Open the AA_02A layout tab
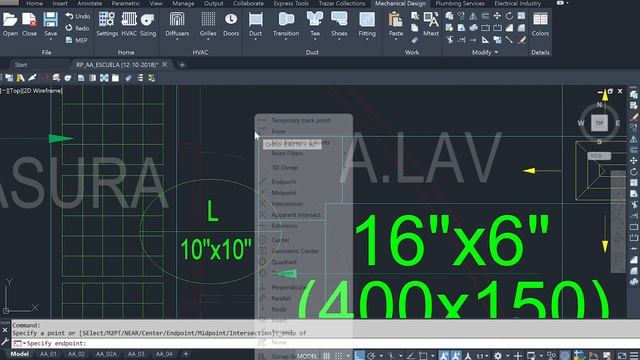The height and width of the screenshot is (360, 640). (106, 354)
